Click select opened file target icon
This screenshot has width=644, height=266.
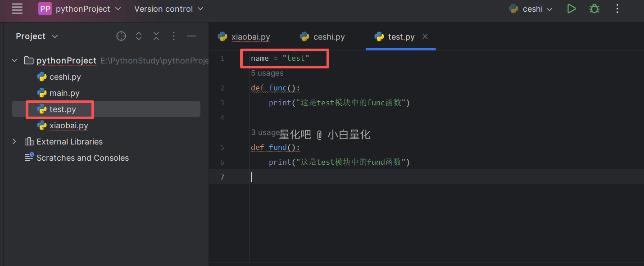pos(121,36)
